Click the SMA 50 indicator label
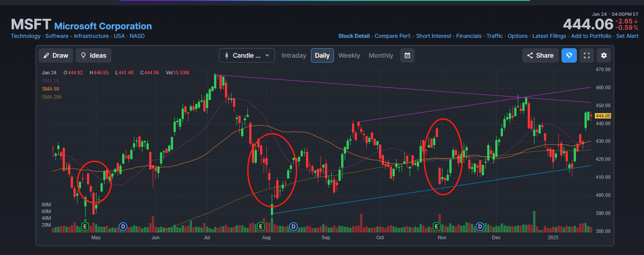The width and height of the screenshot is (644, 255). click(x=50, y=89)
